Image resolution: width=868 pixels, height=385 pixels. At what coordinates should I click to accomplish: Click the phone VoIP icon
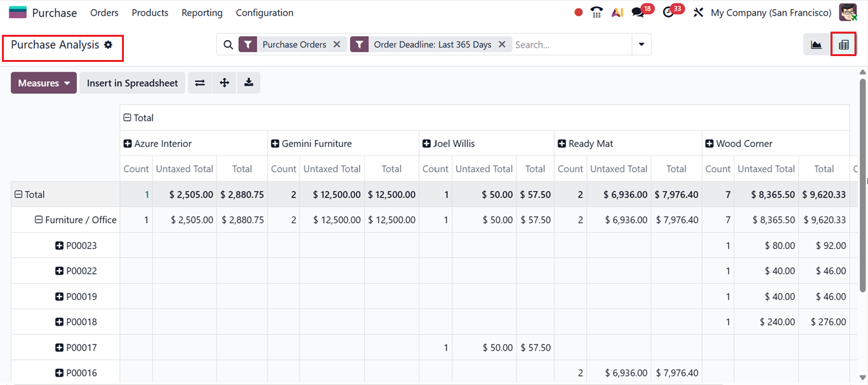point(597,12)
